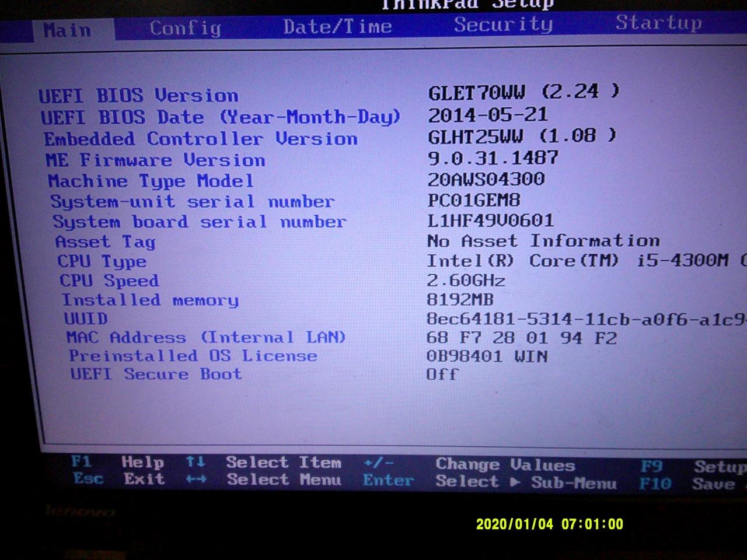Click the Exit key hint
This screenshot has height=560, width=747.
tap(144, 480)
